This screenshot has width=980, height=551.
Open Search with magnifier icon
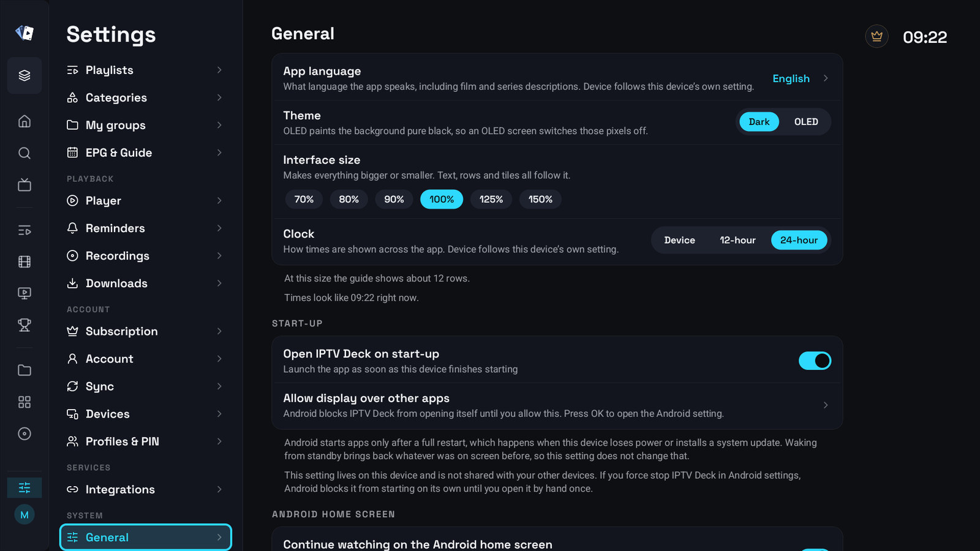24,153
